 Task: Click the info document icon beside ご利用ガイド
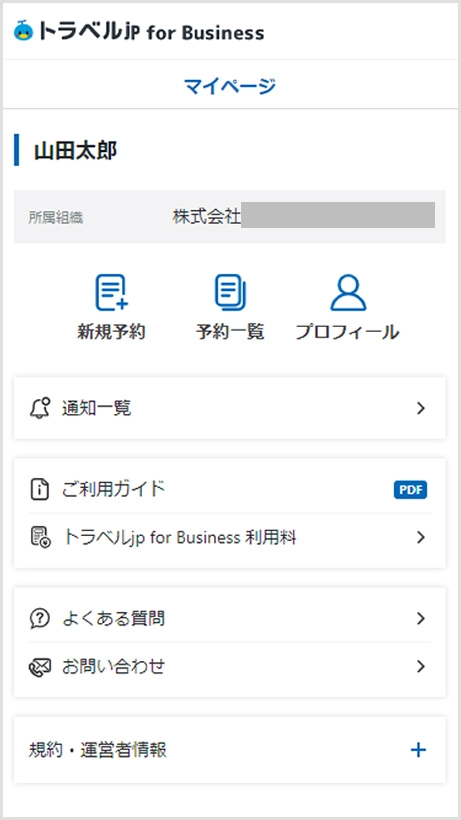[40, 490]
